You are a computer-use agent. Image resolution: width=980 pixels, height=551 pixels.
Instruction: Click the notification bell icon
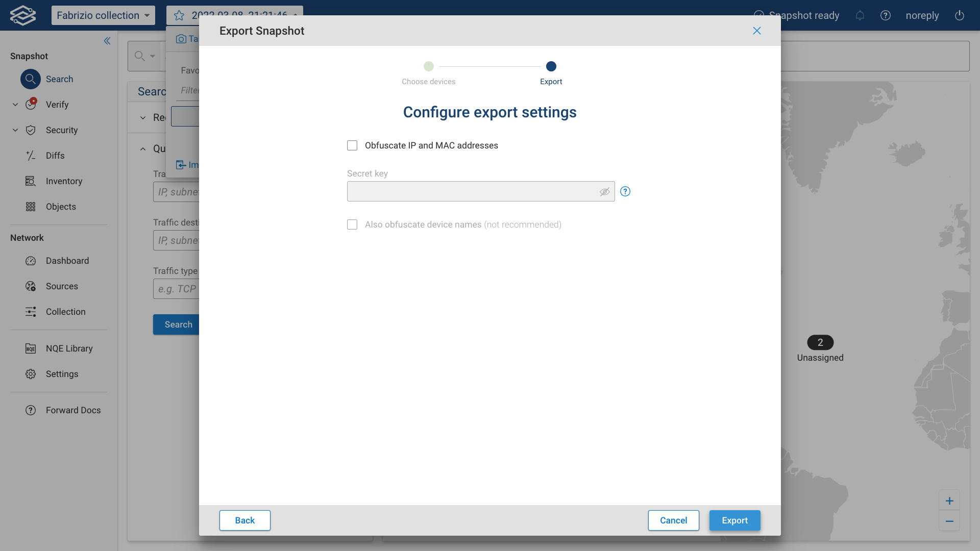pyautogui.click(x=860, y=15)
